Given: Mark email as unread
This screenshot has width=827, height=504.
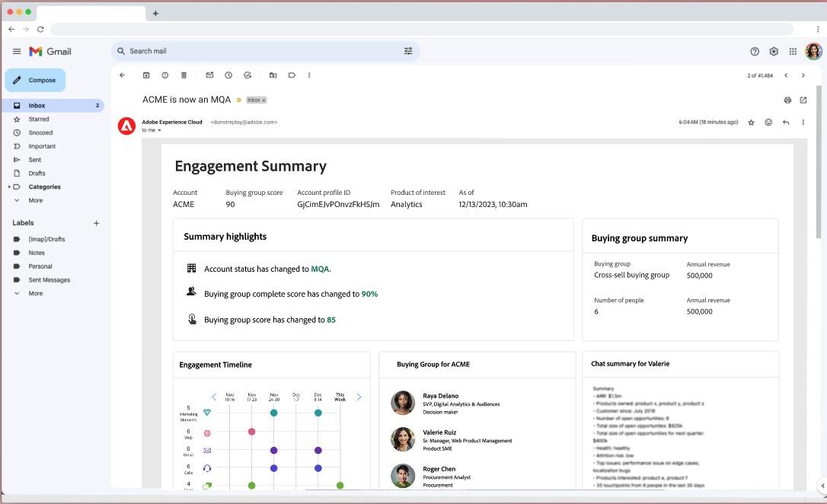Looking at the screenshot, I should (209, 75).
